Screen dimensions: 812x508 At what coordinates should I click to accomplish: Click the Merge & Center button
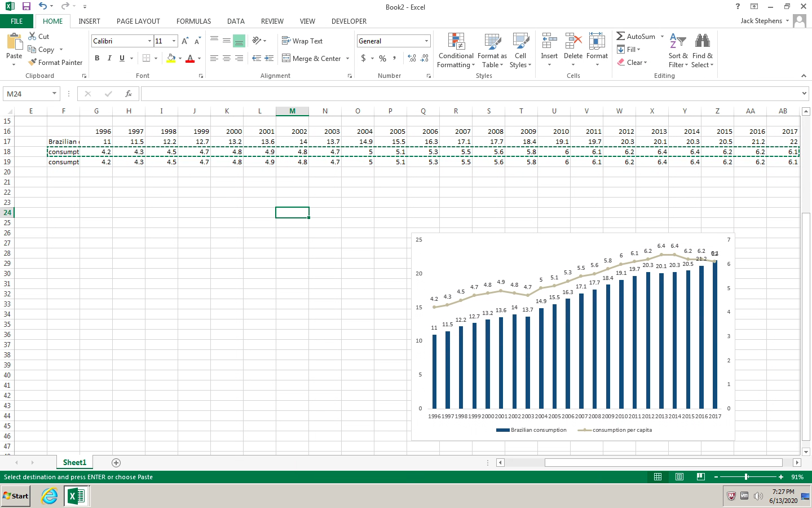311,59
